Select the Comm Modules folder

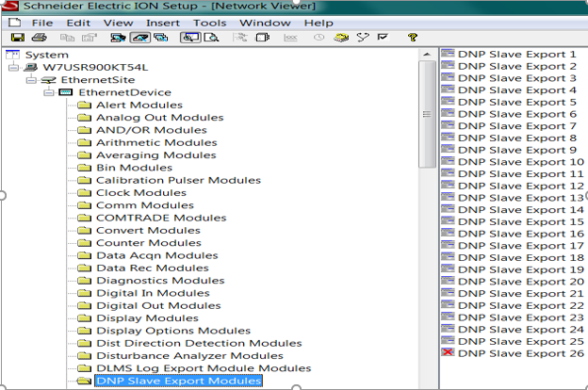click(145, 205)
